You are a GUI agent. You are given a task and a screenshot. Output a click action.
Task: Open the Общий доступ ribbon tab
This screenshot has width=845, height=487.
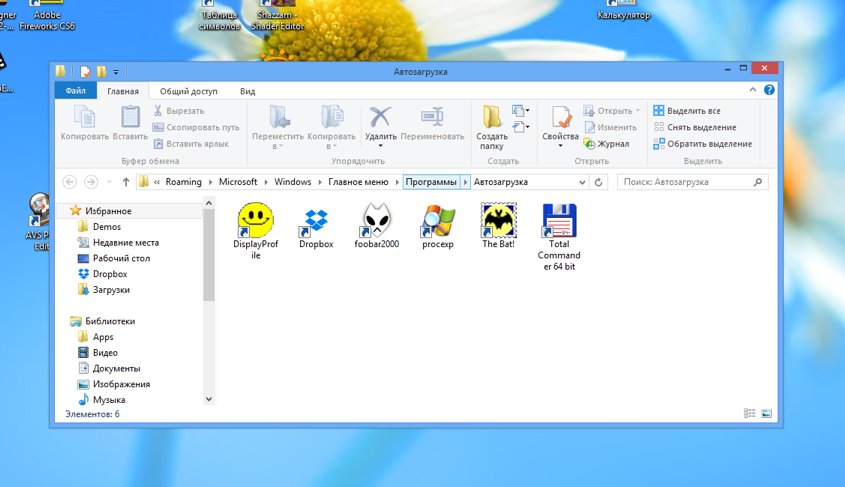point(188,91)
